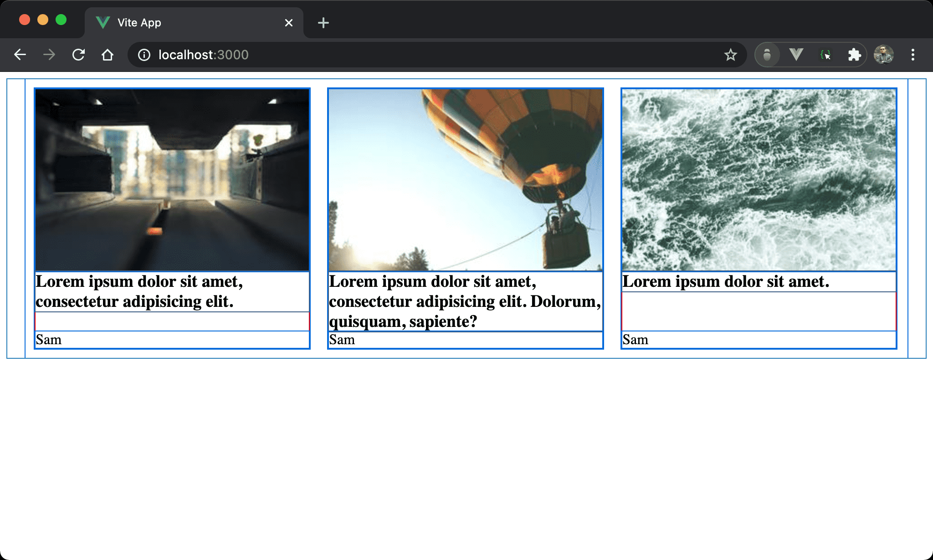Open the Chrome three-dot menu
Image resolution: width=933 pixels, height=560 pixels.
[912, 55]
